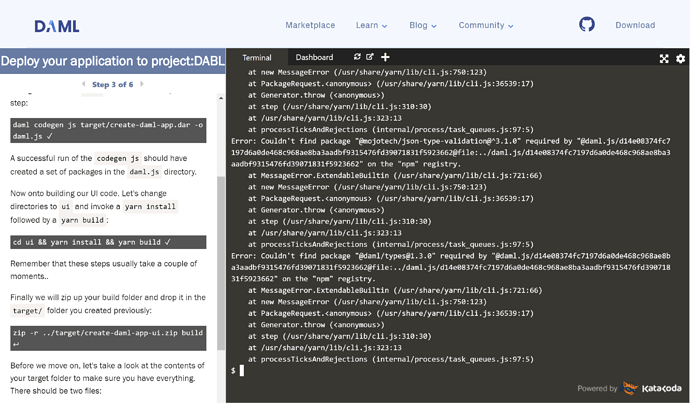The height and width of the screenshot is (403, 690).
Task: Execute the zip -r command block
Action: 108,338
